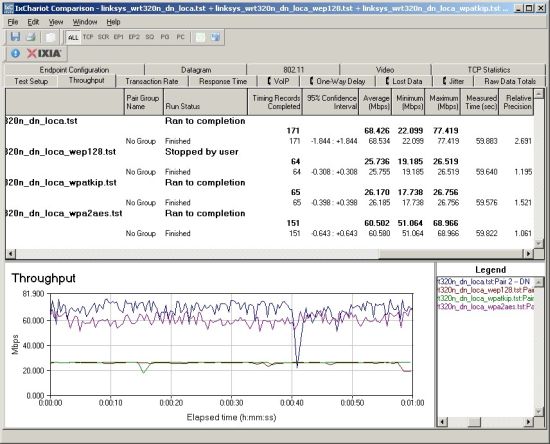Toggle the PG filter button

point(165,37)
